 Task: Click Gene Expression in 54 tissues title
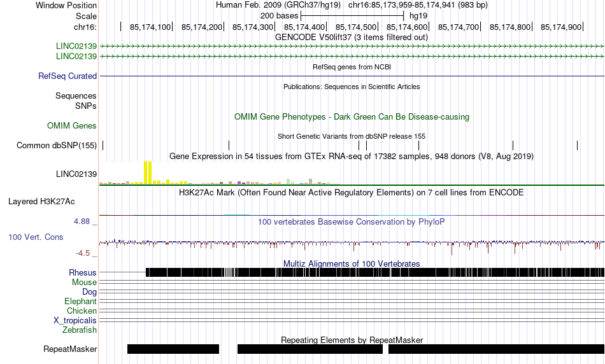[x=352, y=156]
